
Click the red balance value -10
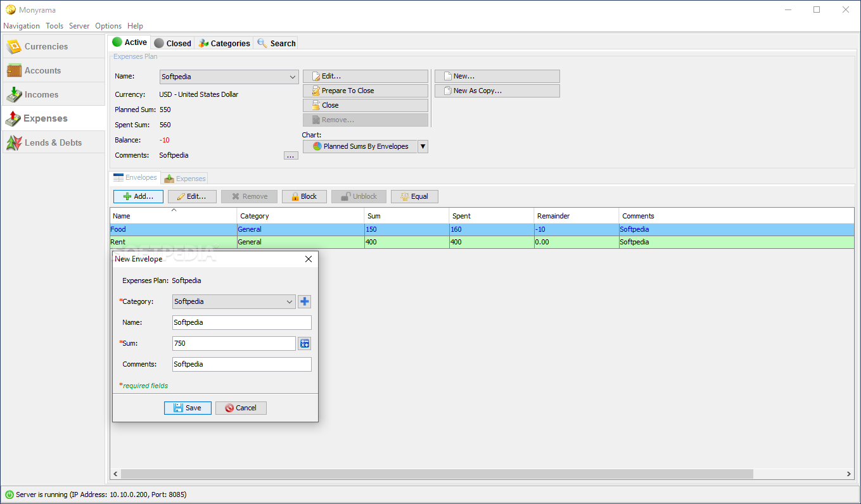(165, 140)
